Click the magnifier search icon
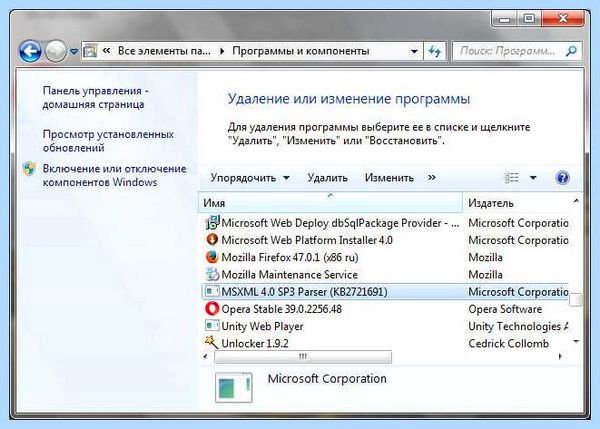The height and width of the screenshot is (429, 600). (x=571, y=51)
